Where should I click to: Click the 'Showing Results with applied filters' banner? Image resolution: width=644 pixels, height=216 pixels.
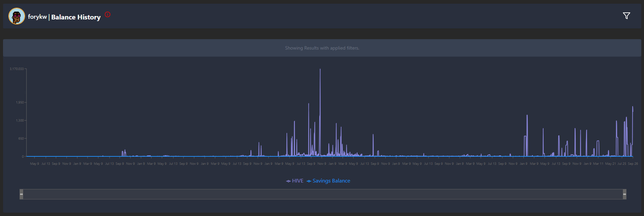(x=322, y=48)
